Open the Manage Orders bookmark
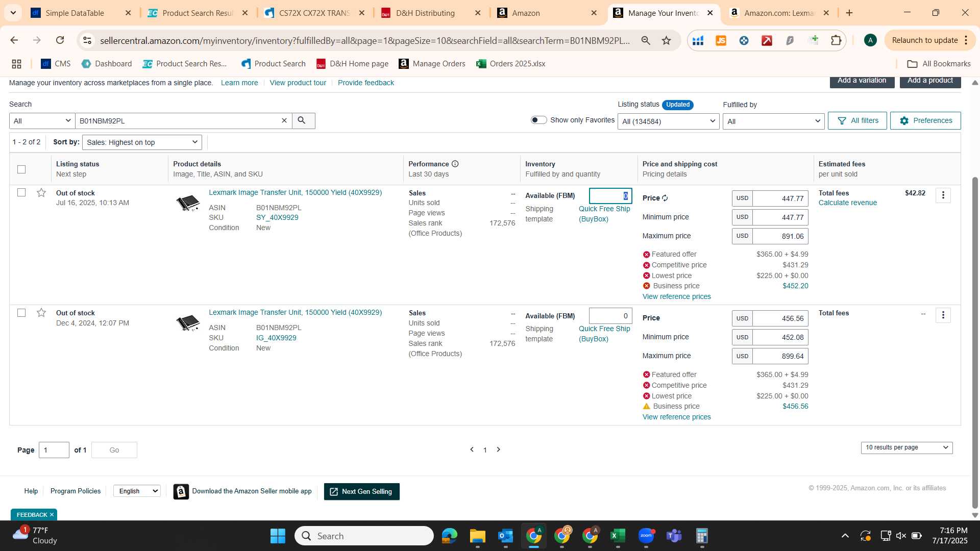The image size is (980, 551). [432, 64]
